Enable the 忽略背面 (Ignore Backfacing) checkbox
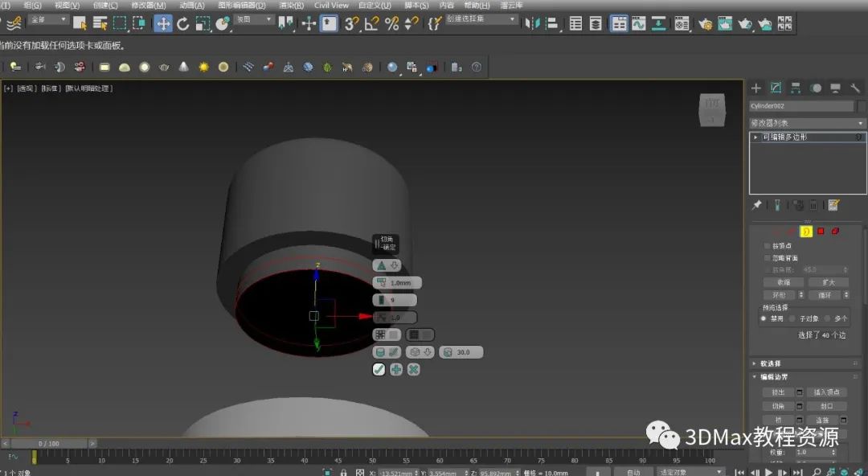This screenshot has width=868, height=476. [x=767, y=258]
